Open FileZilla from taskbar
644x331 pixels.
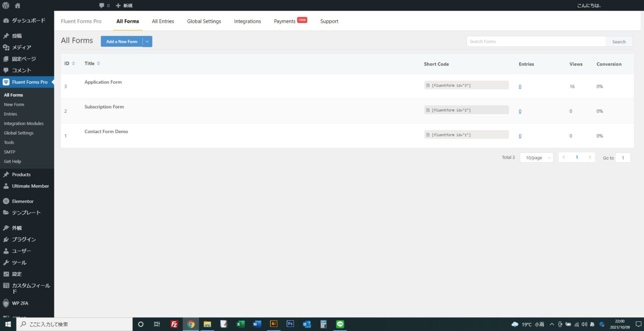click(174, 324)
